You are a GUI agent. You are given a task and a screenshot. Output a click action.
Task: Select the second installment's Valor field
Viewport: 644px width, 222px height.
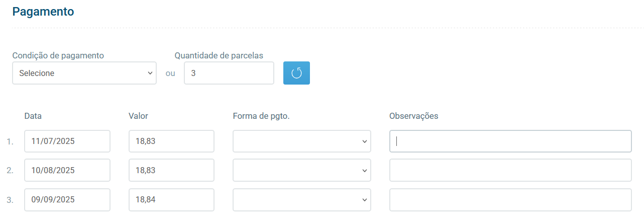point(171,170)
